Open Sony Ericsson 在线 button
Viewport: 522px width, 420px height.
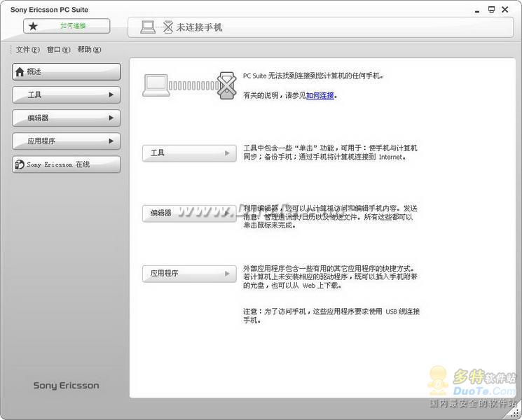click(x=67, y=164)
